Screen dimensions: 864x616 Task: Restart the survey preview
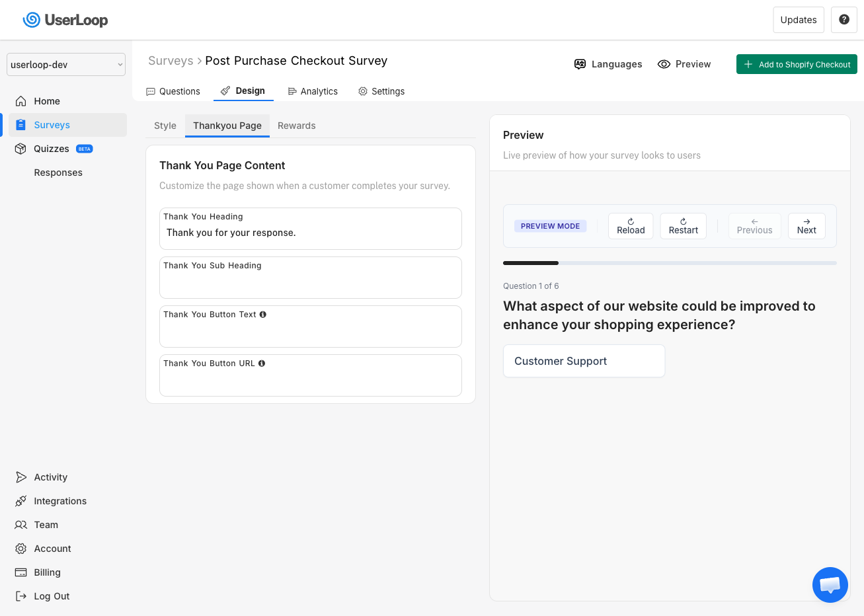[683, 226]
